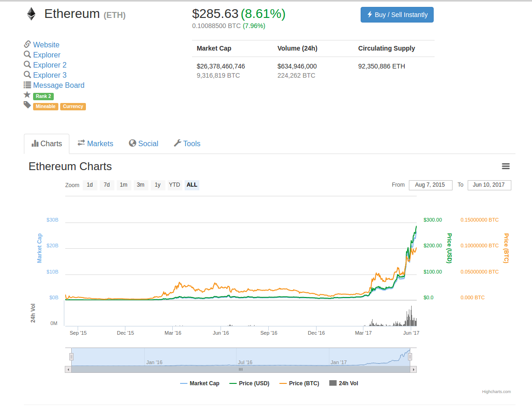Toggle 24h Vol series in legend

344,383
